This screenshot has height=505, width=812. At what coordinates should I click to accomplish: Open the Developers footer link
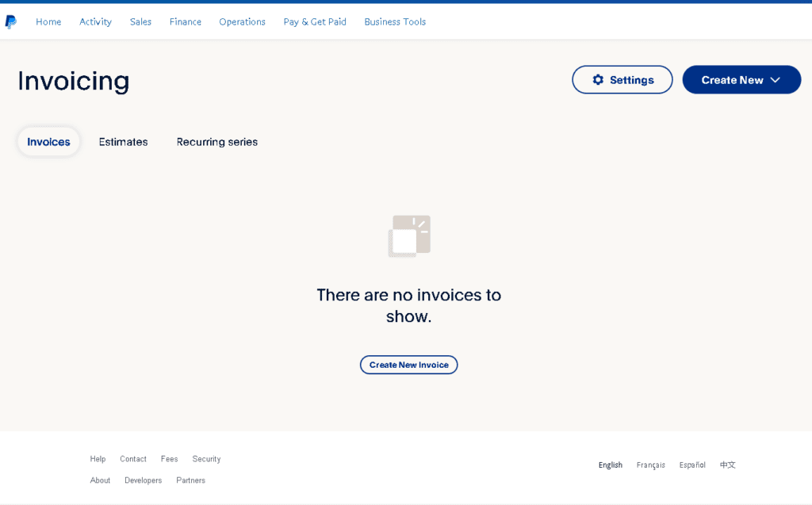pos(143,480)
